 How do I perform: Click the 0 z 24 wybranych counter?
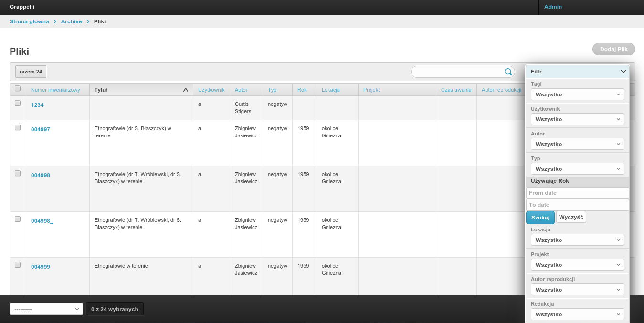click(115, 309)
